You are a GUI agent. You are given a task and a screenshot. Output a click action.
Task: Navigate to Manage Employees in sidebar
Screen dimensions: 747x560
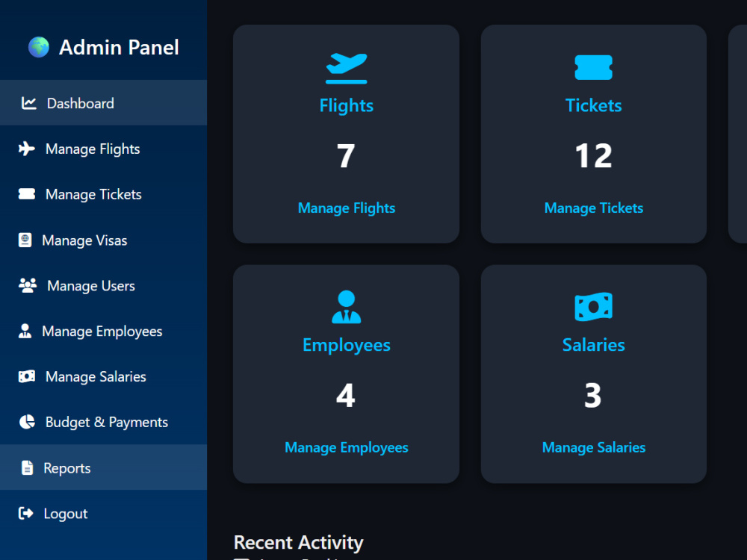(103, 331)
